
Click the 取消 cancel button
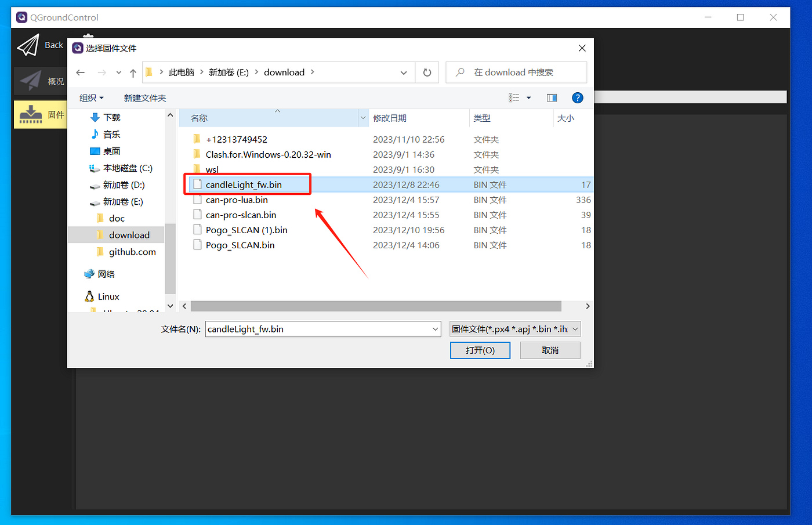[550, 350]
